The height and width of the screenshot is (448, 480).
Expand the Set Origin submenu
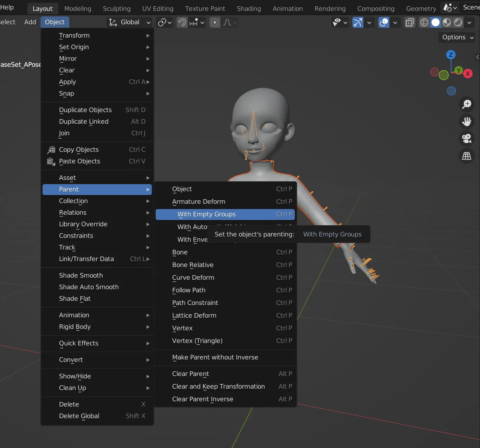pos(97,47)
